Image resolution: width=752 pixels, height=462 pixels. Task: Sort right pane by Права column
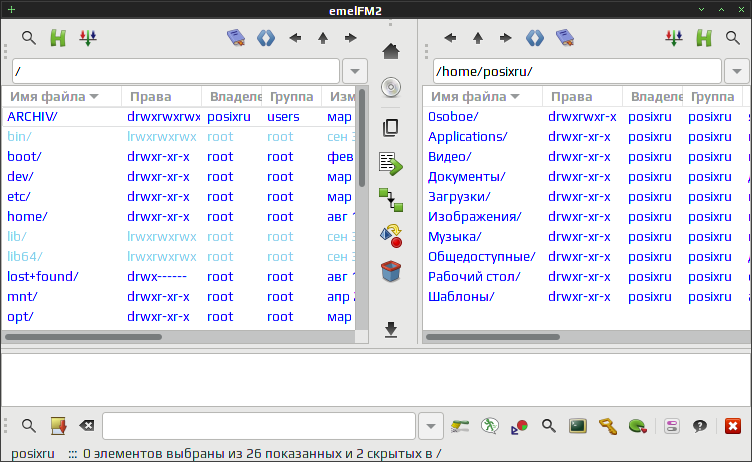[582, 96]
